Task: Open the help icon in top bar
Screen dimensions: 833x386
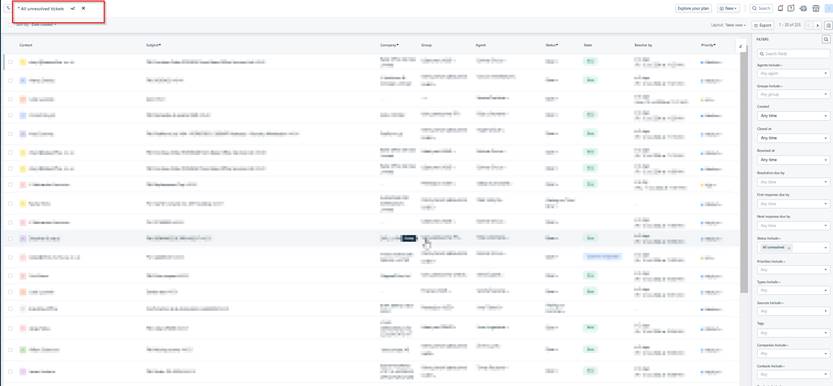Action: tap(790, 8)
